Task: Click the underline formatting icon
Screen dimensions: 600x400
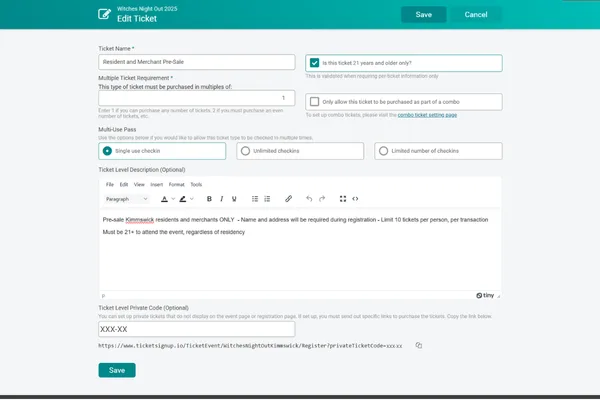Action: click(234, 199)
